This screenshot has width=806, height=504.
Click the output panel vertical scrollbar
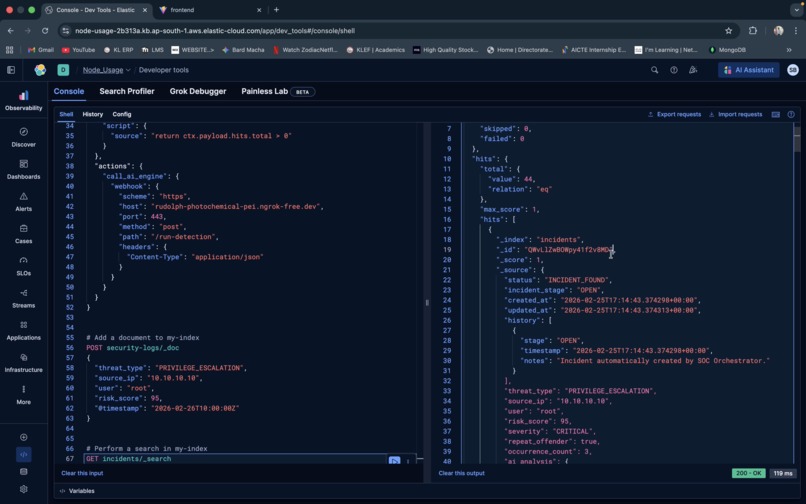pyautogui.click(x=797, y=139)
